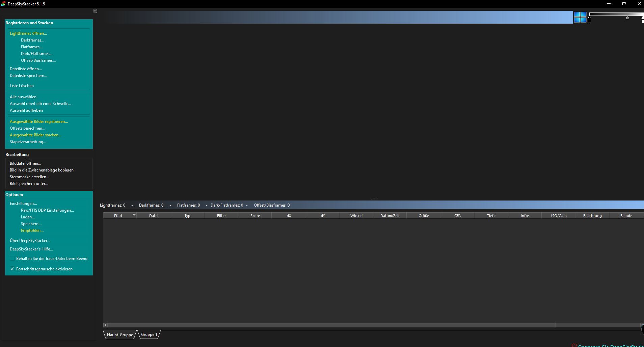Select the black point triangle on gradient
644x347 pixels.
pos(589,18)
